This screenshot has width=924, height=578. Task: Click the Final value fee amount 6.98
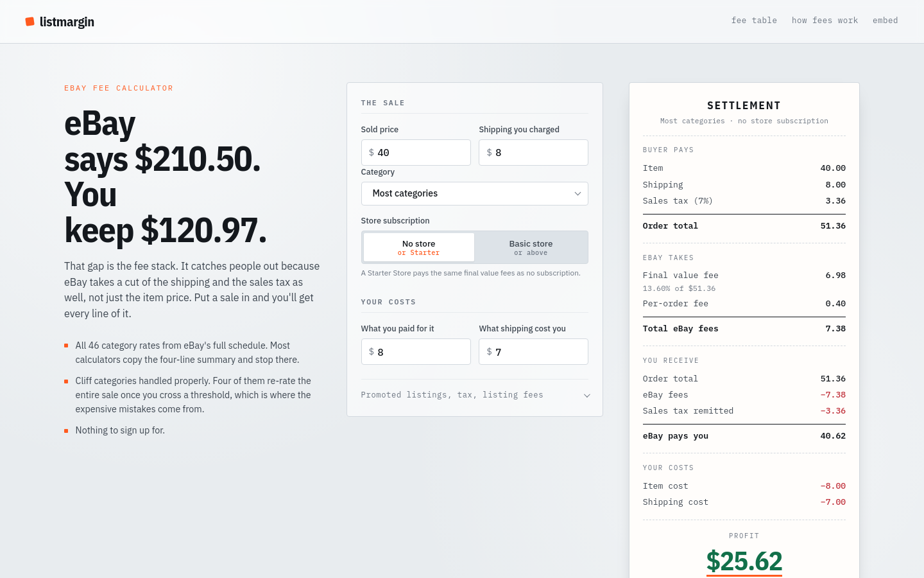[835, 275]
